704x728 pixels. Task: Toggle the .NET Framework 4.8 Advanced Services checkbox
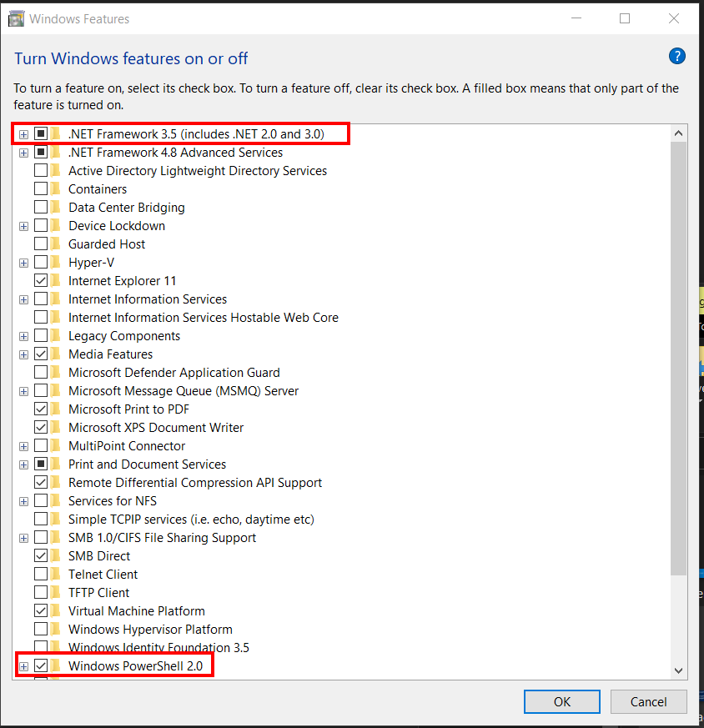tap(41, 152)
